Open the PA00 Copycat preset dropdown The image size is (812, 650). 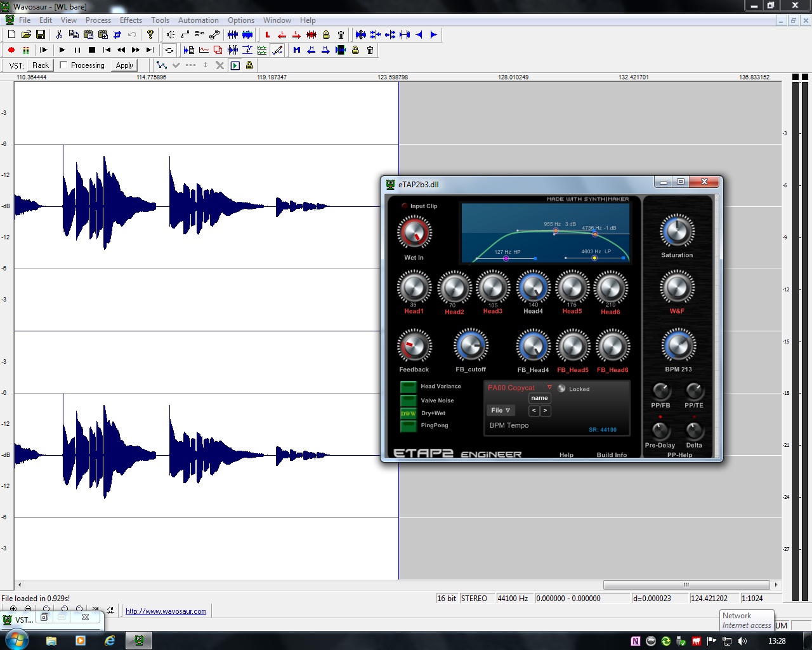tap(549, 387)
